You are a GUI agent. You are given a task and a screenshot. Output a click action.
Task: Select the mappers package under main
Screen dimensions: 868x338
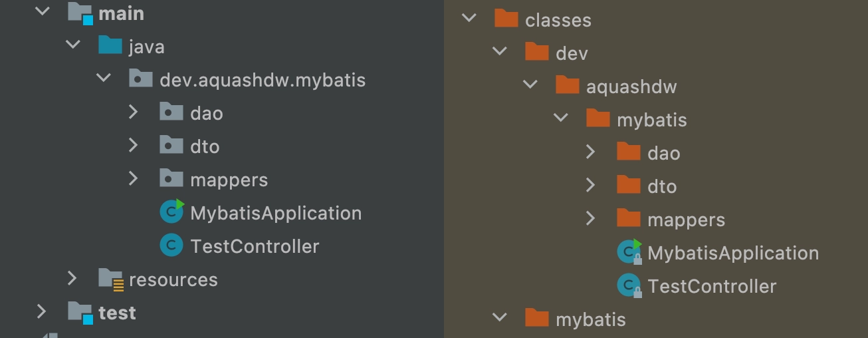(229, 180)
